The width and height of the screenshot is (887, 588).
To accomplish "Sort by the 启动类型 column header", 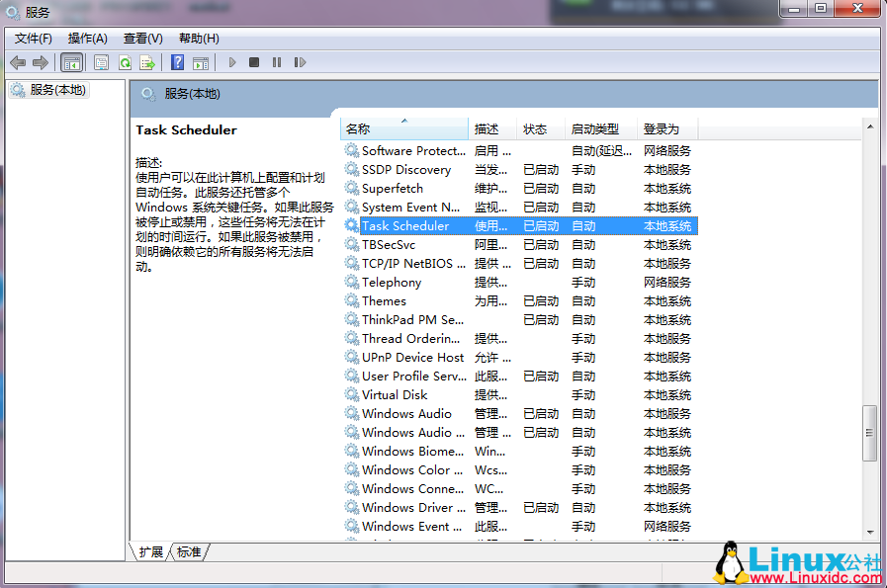I will click(x=601, y=128).
